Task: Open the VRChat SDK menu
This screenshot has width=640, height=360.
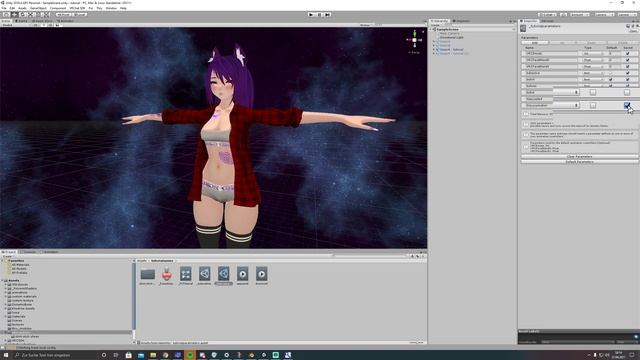Action: pyautogui.click(x=77, y=8)
